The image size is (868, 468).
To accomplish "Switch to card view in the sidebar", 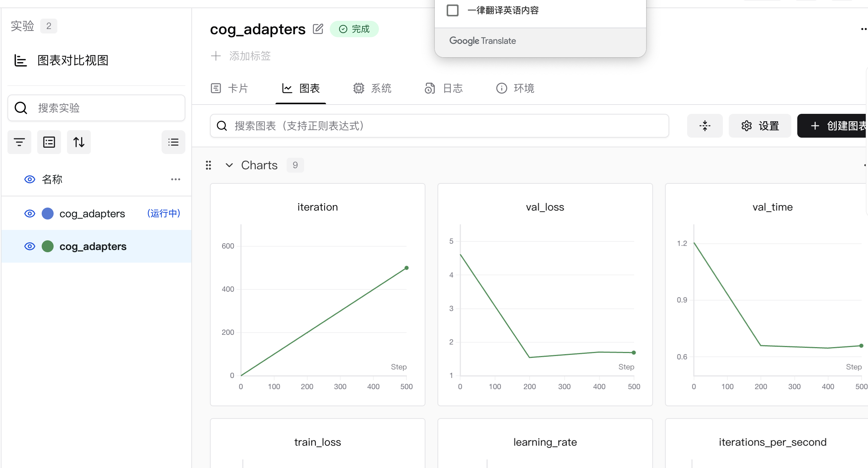I will coord(49,142).
